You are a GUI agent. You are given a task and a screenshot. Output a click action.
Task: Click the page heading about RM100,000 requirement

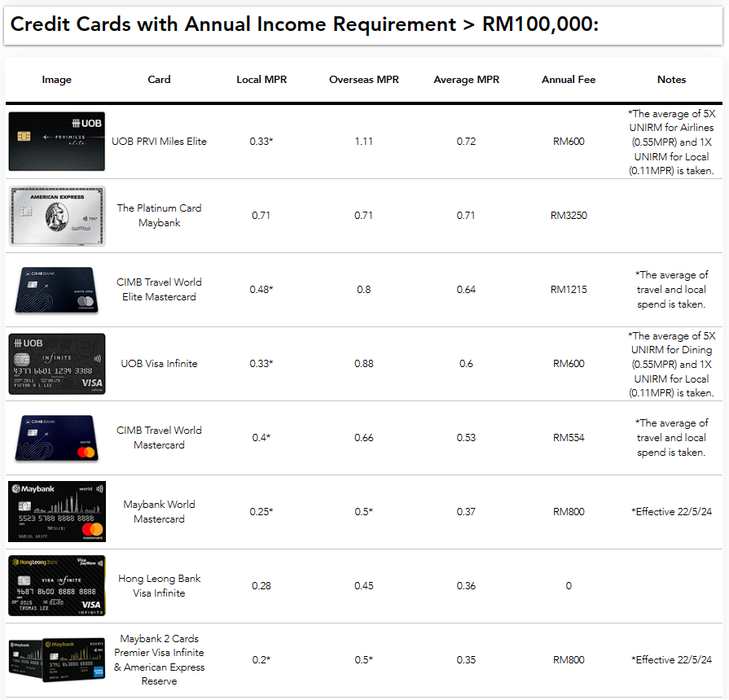click(305, 24)
